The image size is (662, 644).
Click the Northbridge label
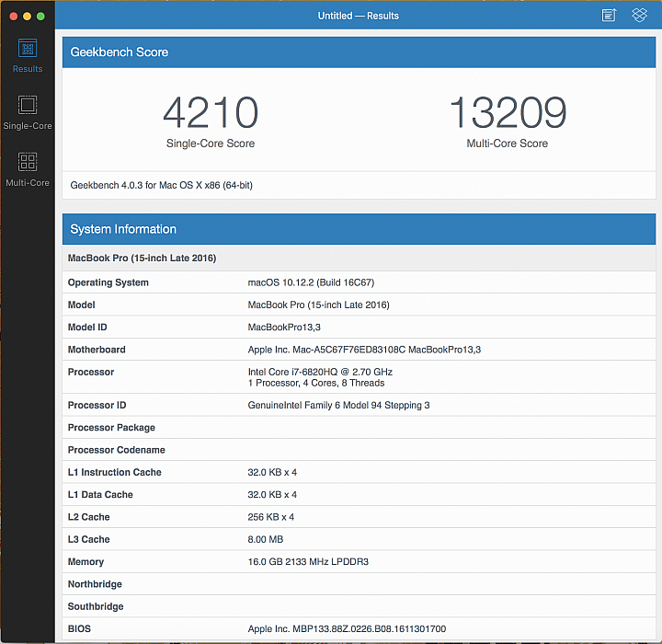[x=95, y=584]
